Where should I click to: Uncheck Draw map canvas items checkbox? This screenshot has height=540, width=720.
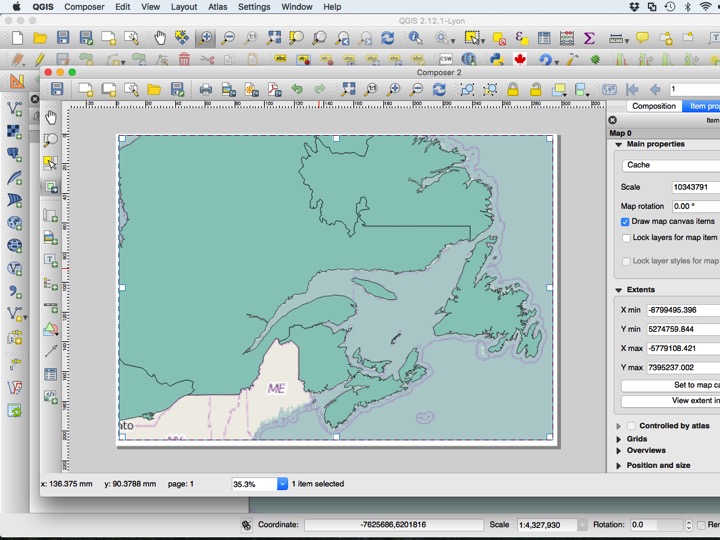pos(625,222)
